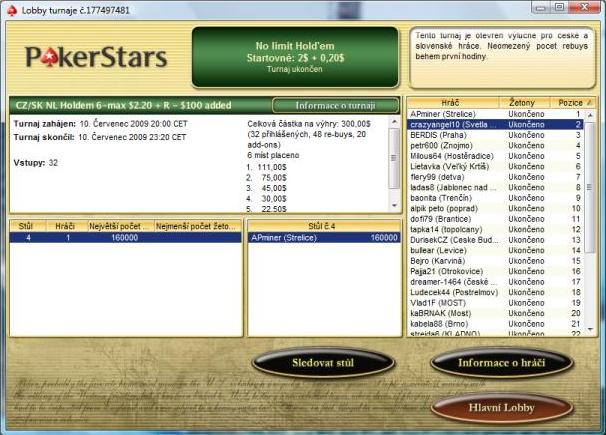Select table 4 row with 160000 chips

126,238
